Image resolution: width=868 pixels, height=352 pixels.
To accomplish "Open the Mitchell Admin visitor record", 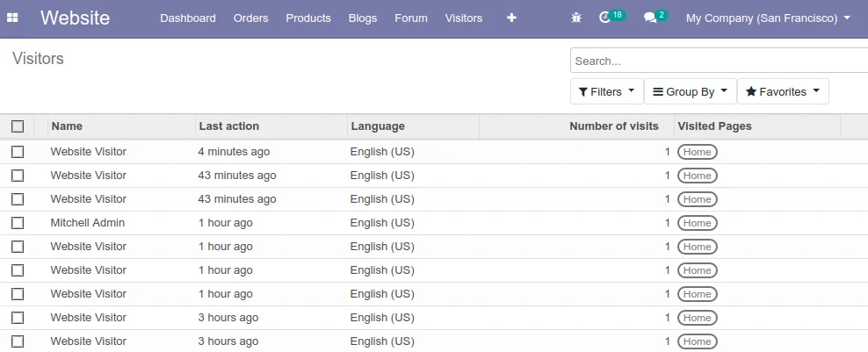I will coord(88,223).
